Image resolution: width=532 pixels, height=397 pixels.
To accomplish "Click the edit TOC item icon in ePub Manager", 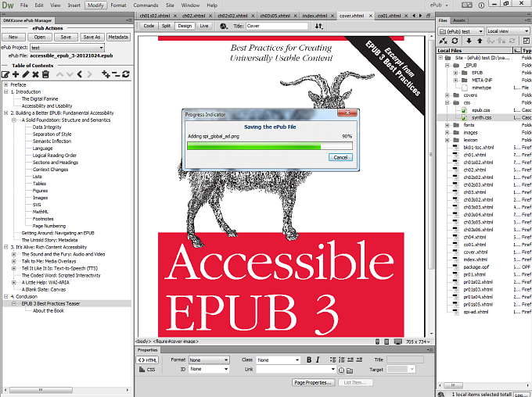I will coord(5,74).
